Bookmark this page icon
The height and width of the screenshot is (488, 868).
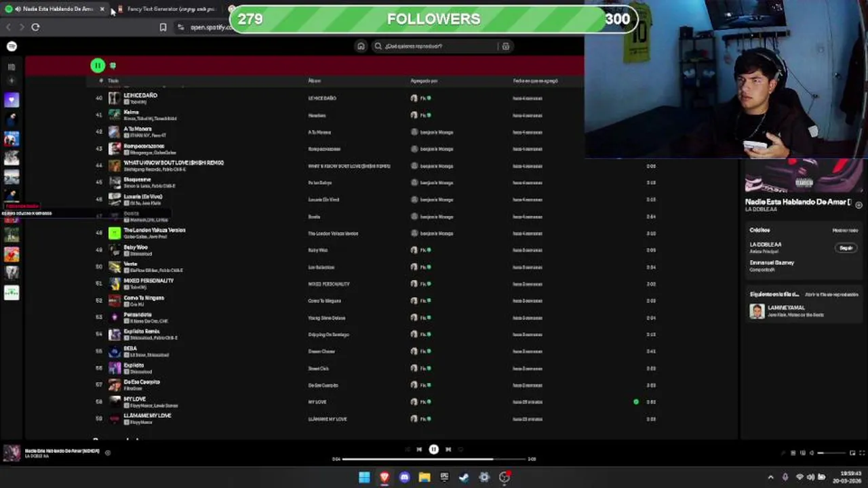163,27
